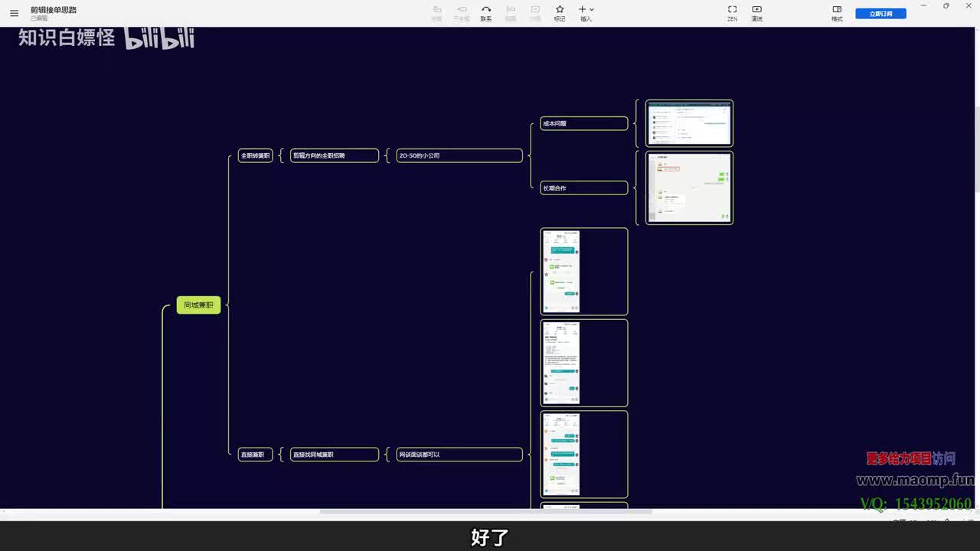Open the 插入 insert plus dropdown
Viewport: 980px width, 551px height.
coord(586,13)
